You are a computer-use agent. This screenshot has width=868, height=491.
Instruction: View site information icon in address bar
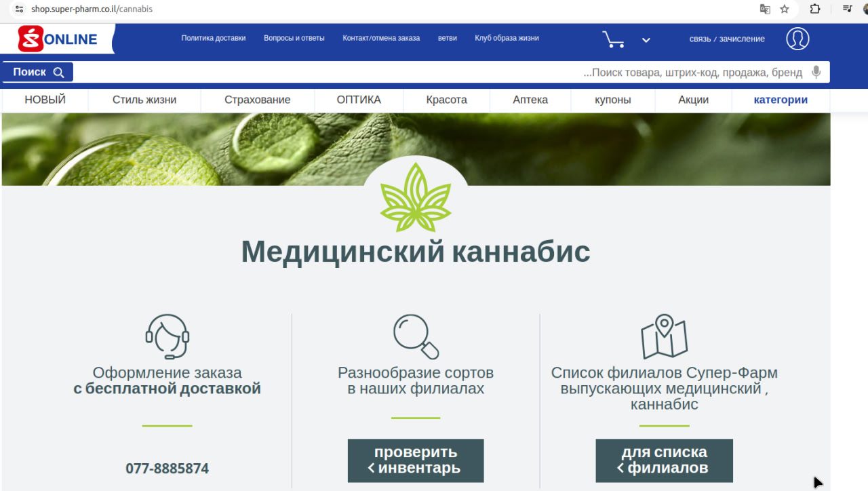click(19, 9)
